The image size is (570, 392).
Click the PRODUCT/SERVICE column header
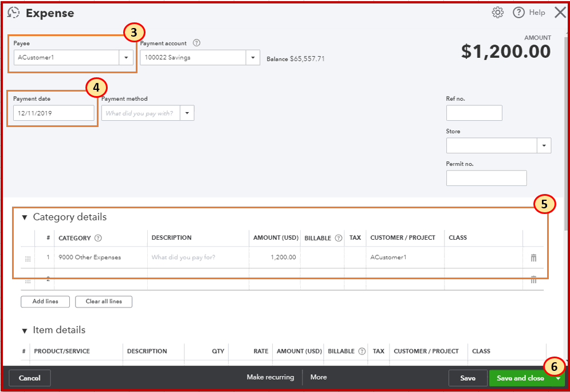coord(62,351)
